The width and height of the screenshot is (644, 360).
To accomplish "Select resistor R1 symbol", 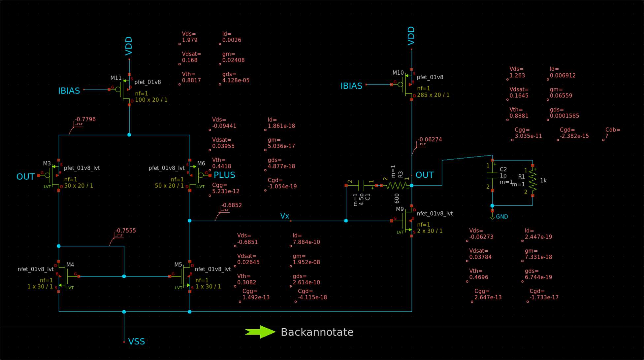I will pyautogui.click(x=532, y=180).
